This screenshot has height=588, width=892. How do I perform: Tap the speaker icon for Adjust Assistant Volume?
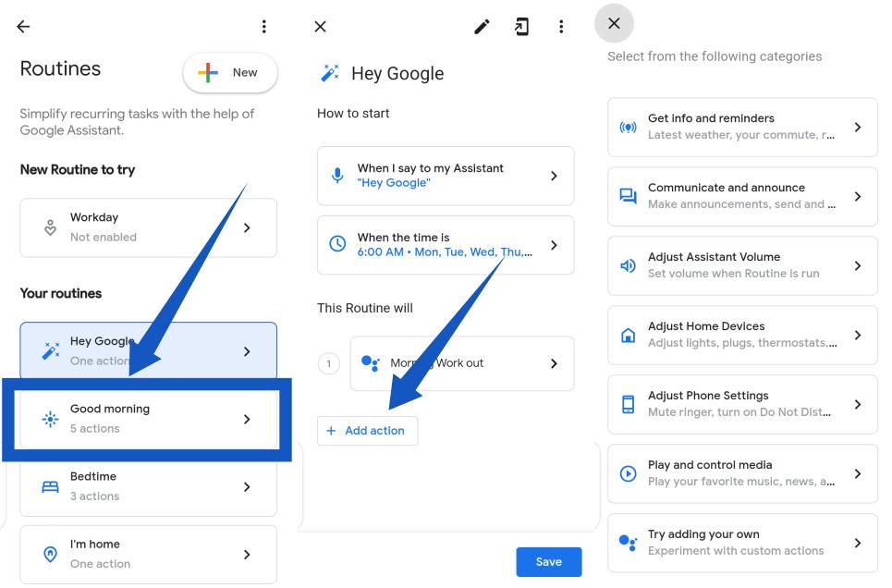tap(628, 266)
